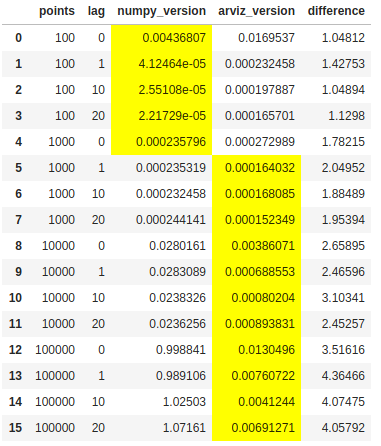Screen dimensions: 381x446
Task: Select highlighted cell 0.000168085
Action: (x=256, y=194)
